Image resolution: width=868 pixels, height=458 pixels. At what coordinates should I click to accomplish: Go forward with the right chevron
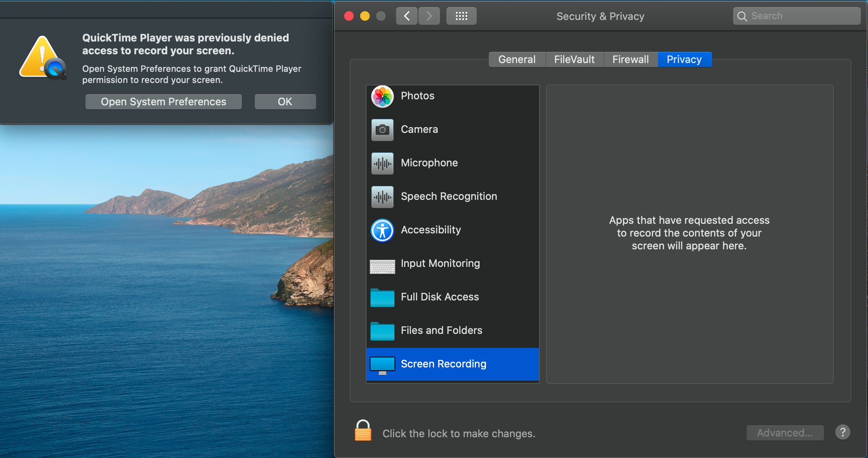[x=429, y=16]
